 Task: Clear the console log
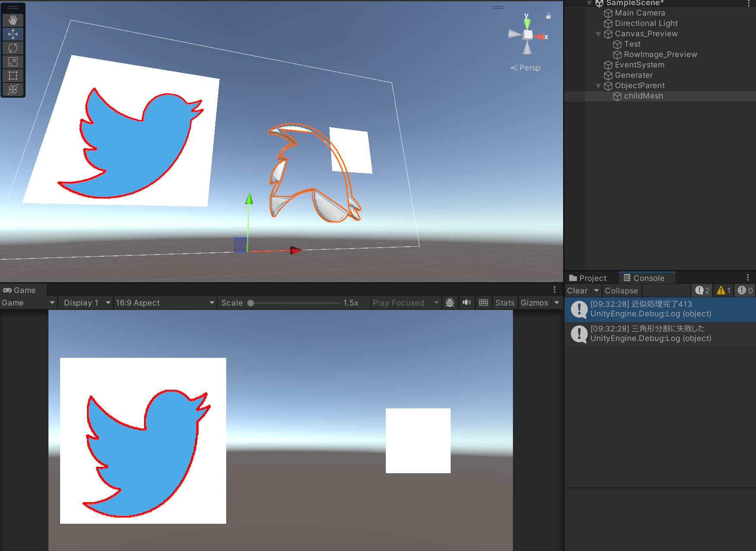(x=577, y=290)
